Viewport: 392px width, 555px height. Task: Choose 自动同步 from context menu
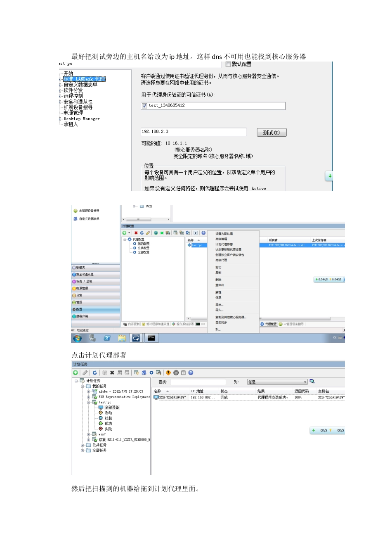coord(221,323)
